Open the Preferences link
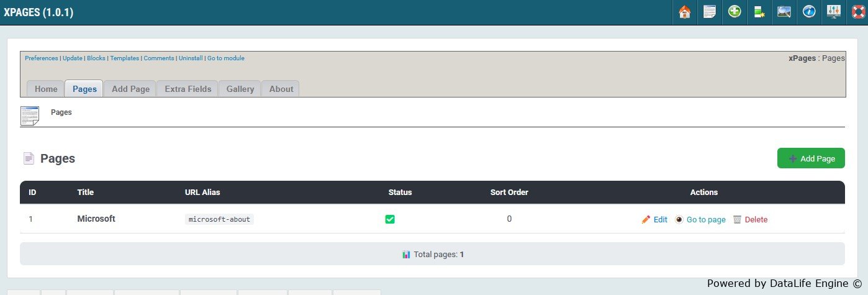The width and height of the screenshot is (868, 295). [x=41, y=58]
